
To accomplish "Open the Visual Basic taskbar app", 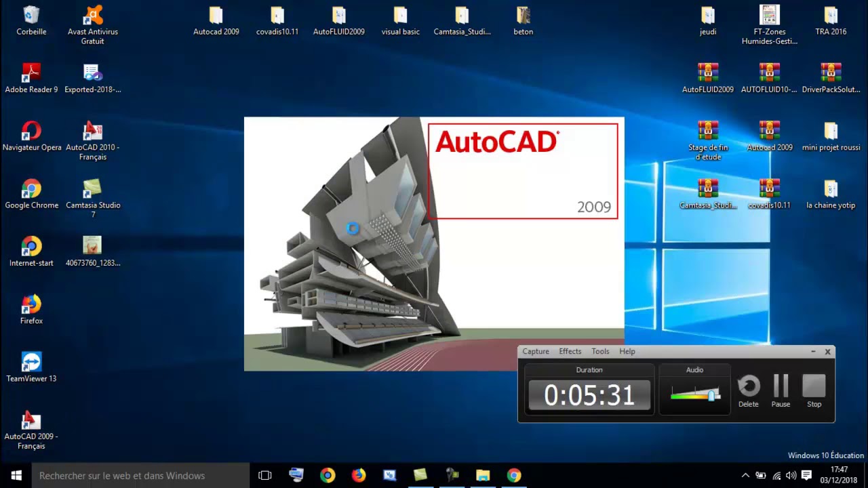I will [x=389, y=475].
